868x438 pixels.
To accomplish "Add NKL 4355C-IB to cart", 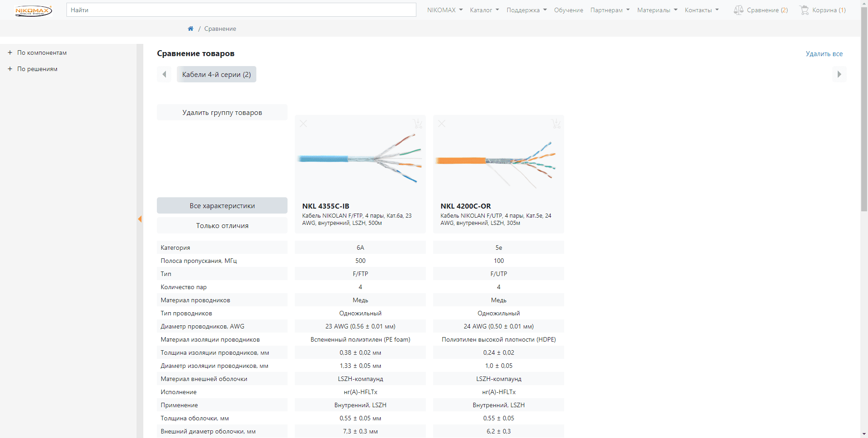I will pyautogui.click(x=418, y=123).
